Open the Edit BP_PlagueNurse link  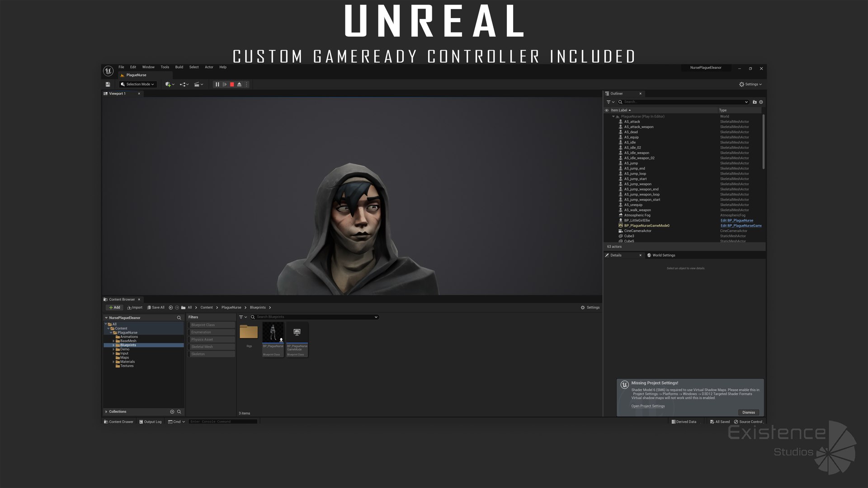pyautogui.click(x=737, y=221)
